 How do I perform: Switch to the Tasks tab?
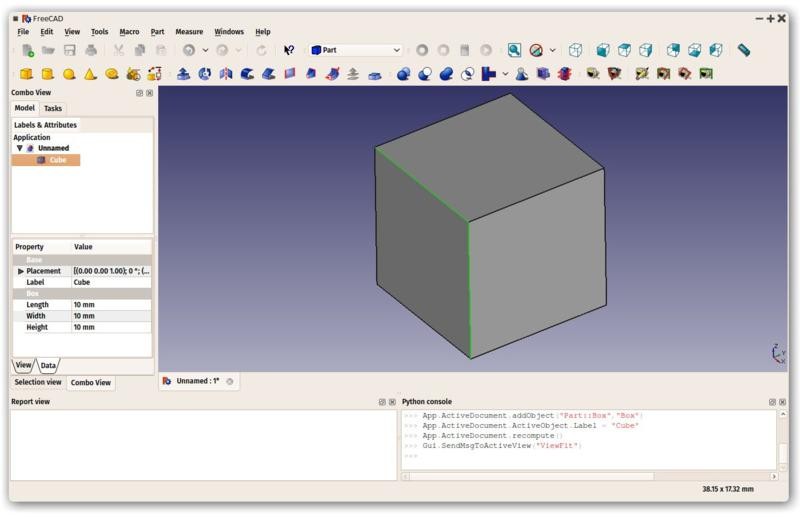point(53,108)
